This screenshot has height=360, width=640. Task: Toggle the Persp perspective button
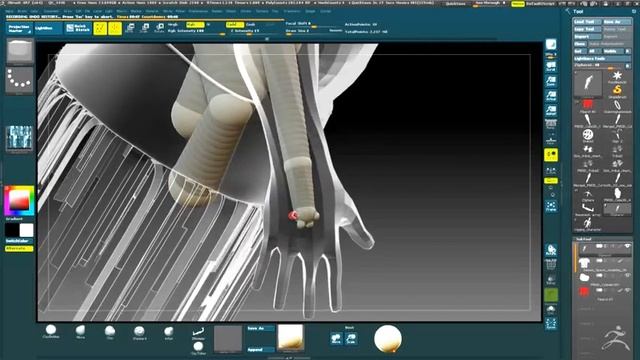coord(551,124)
